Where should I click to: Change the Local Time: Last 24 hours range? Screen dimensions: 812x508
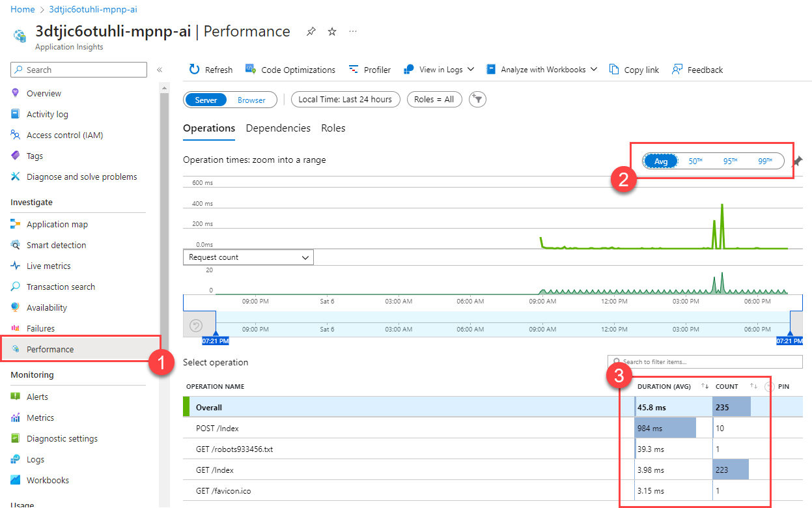coord(345,100)
